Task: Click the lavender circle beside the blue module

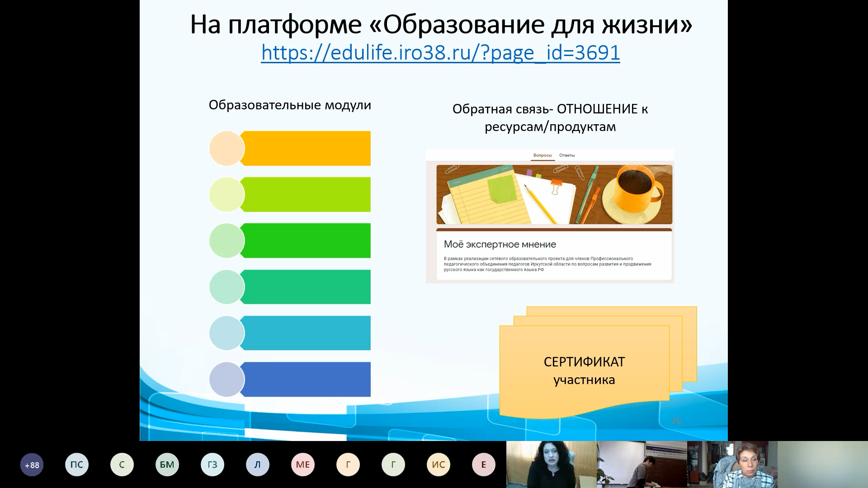Action: click(227, 379)
